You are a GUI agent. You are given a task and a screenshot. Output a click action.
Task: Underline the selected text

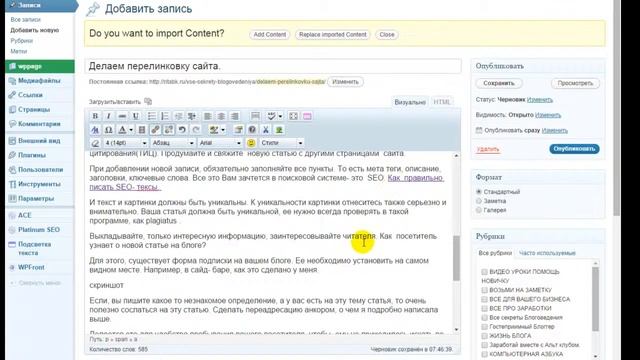tap(136, 116)
